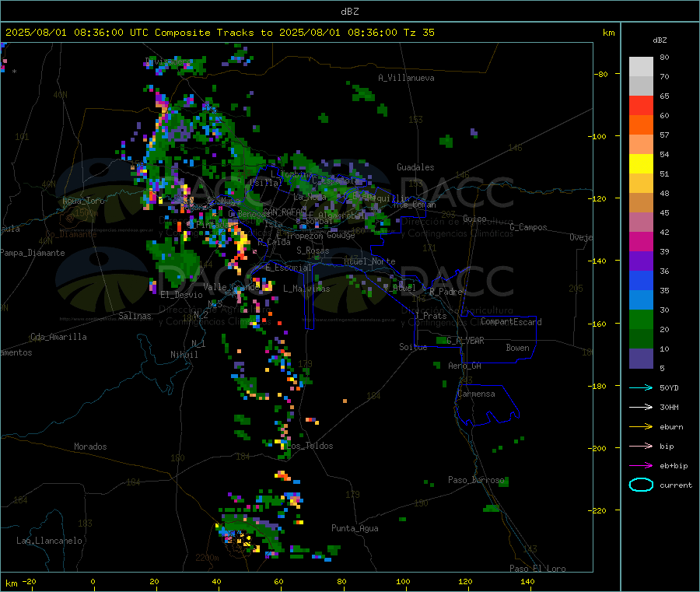Viewport: 700px width, 592px height.
Task: Click the Morados map label
Action: (x=90, y=447)
